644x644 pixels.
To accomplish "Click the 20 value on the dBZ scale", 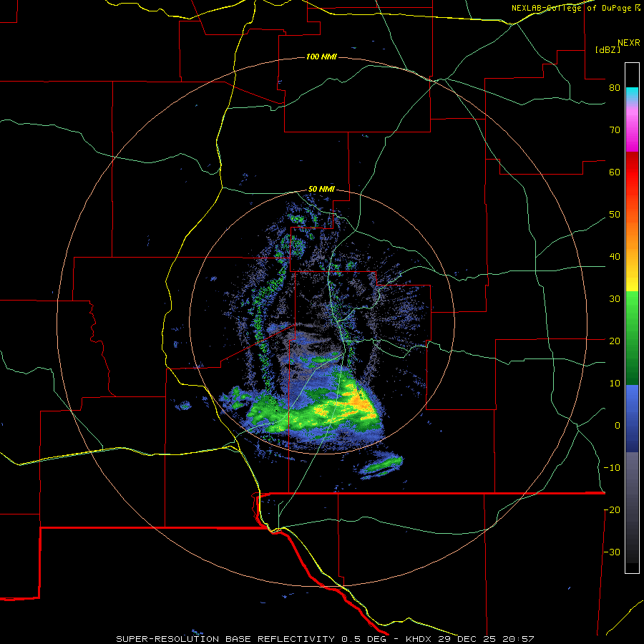I will tap(615, 341).
